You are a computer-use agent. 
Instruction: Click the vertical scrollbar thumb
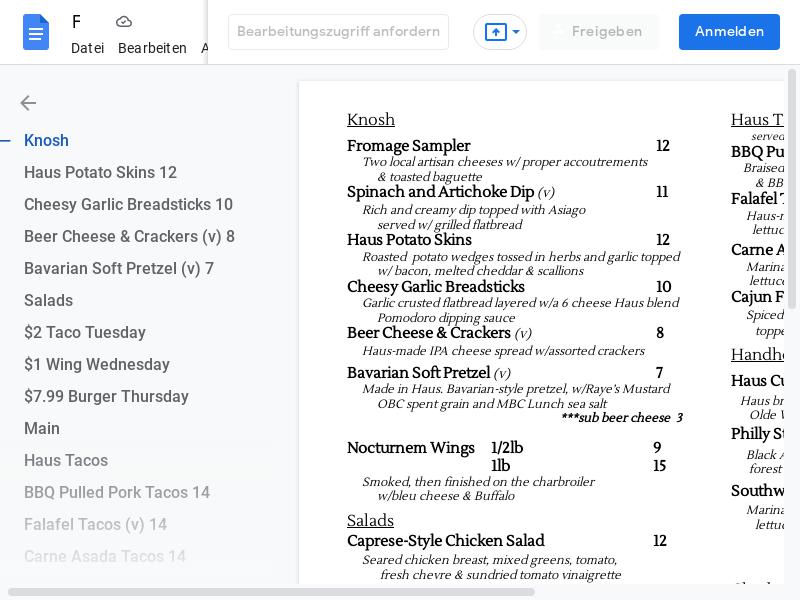pos(793,188)
